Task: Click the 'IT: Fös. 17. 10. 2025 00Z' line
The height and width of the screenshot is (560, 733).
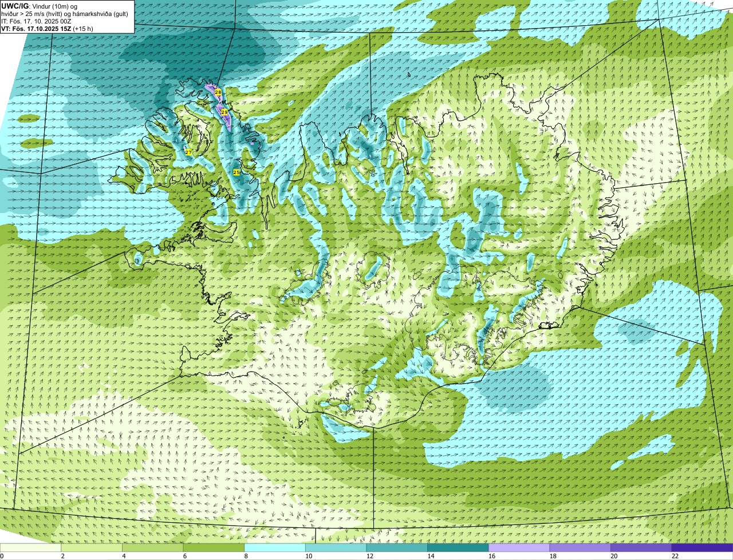Action: [x=36, y=21]
